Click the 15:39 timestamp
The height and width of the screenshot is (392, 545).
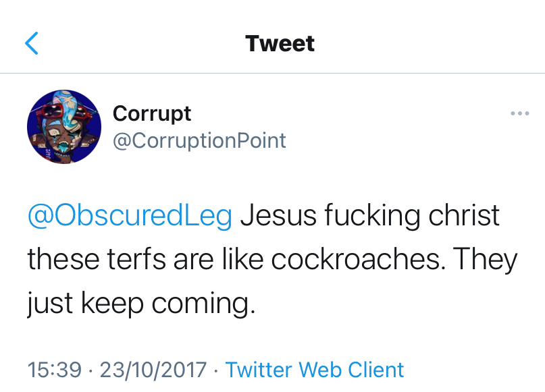pyautogui.click(x=55, y=370)
